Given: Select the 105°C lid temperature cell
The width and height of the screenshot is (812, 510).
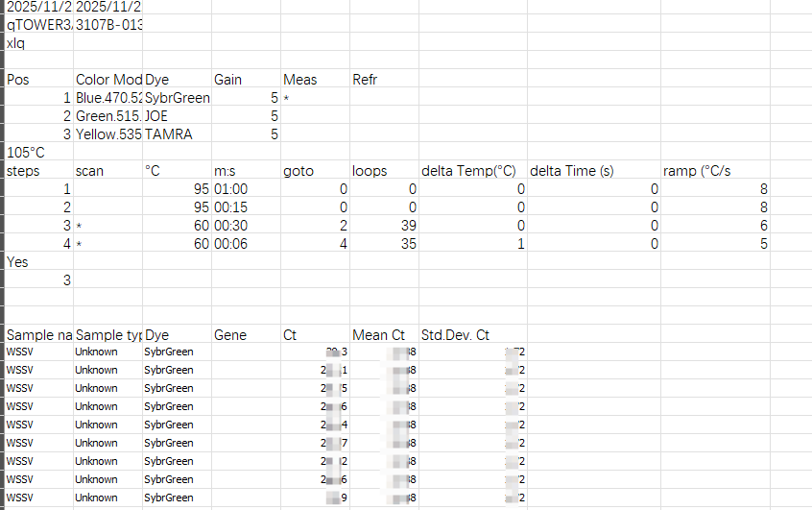Looking at the screenshot, I should pos(38,153).
